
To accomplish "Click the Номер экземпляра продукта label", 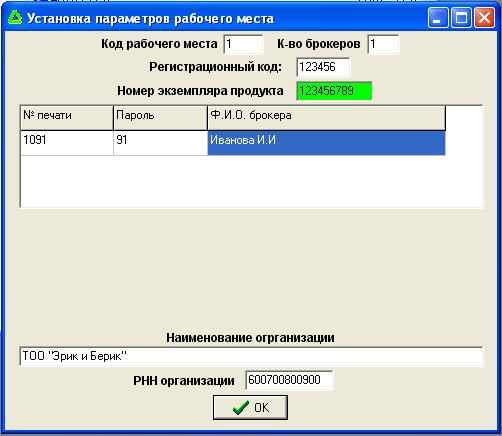I will pyautogui.click(x=200, y=91).
